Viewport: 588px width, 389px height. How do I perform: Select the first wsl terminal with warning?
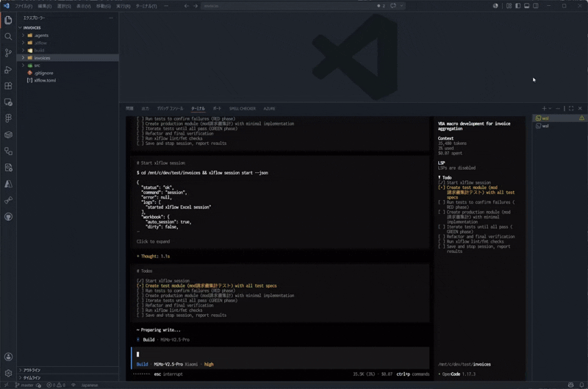pyautogui.click(x=559, y=118)
